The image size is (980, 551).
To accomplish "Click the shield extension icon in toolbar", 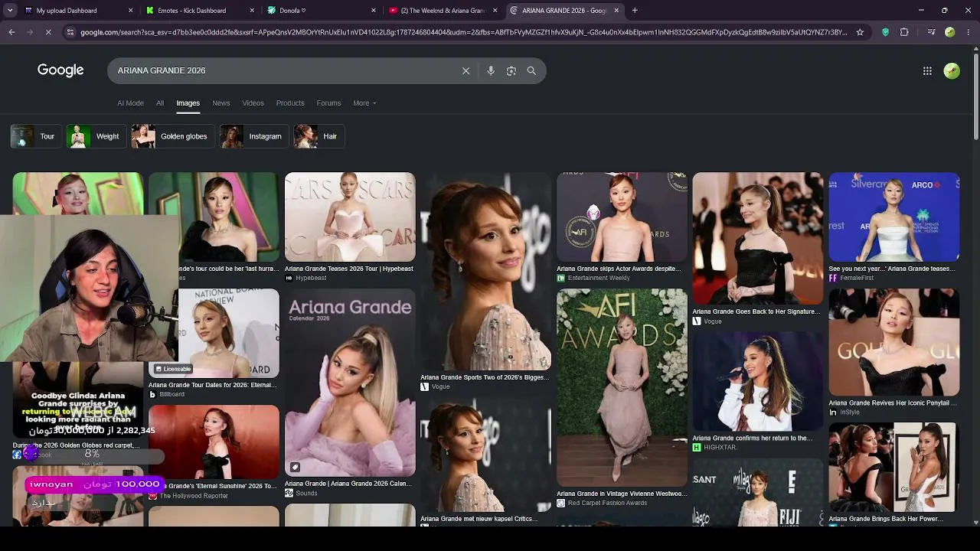I will (x=885, y=32).
